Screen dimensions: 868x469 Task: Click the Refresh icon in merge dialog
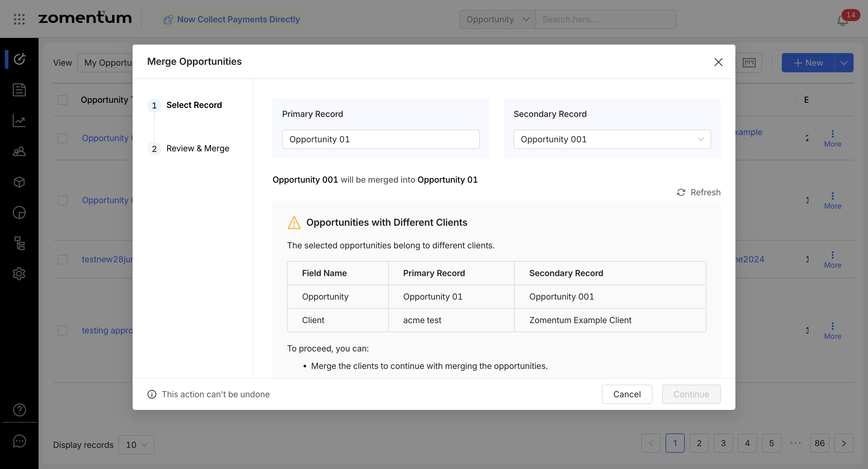681,192
